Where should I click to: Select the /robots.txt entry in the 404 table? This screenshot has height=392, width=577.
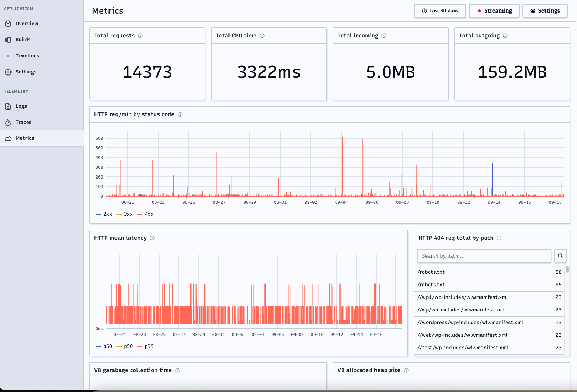click(431, 272)
